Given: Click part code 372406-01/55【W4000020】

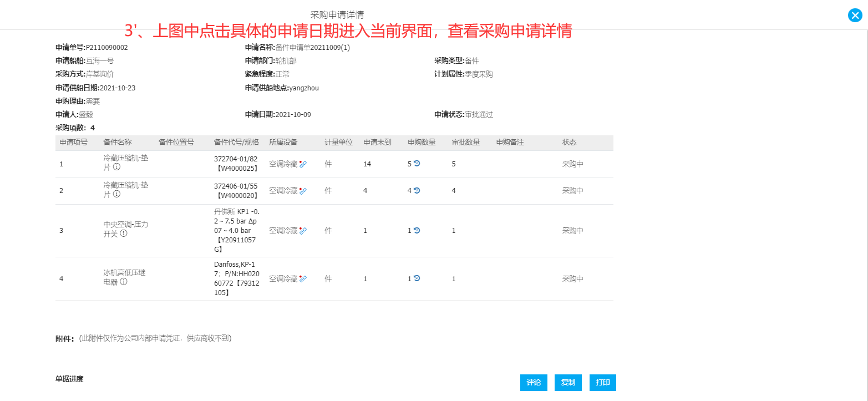Looking at the screenshot, I should (x=236, y=190).
